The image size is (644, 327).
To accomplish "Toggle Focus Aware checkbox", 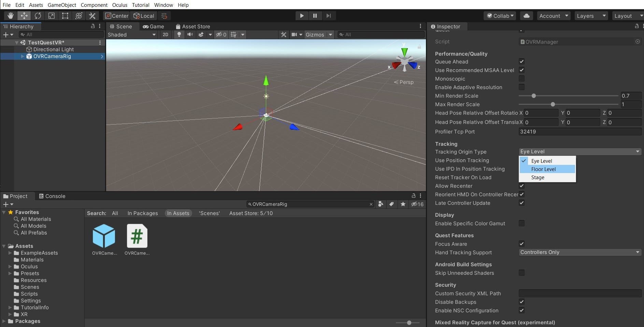I will (x=521, y=244).
